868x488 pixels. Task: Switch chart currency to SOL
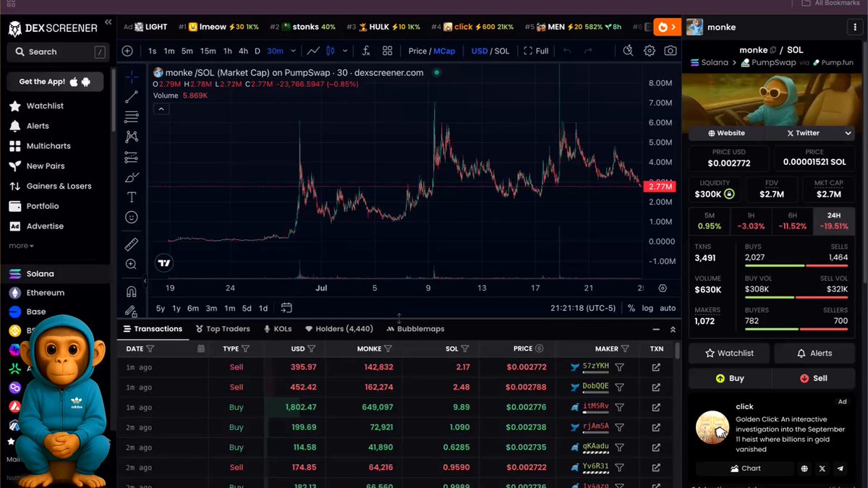pos(502,51)
